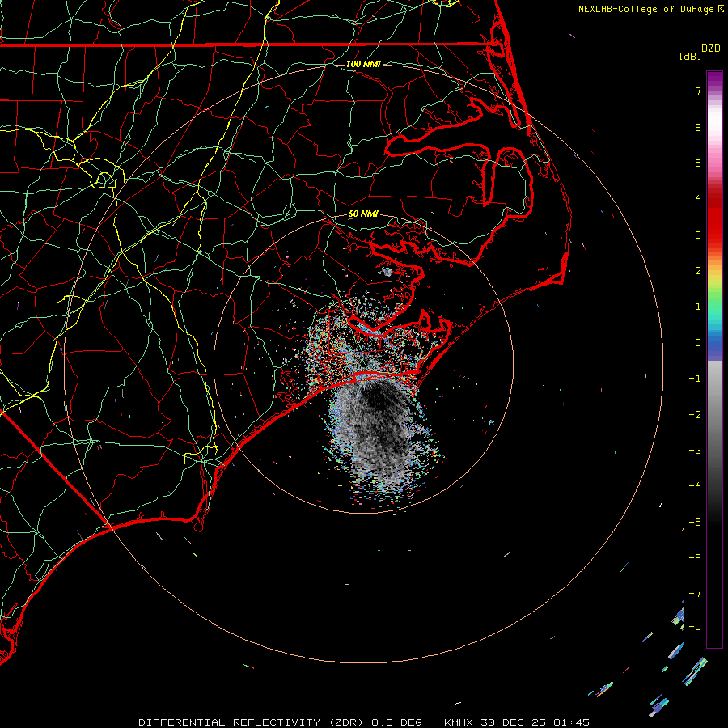Click the 7 value on the scale

[698, 91]
